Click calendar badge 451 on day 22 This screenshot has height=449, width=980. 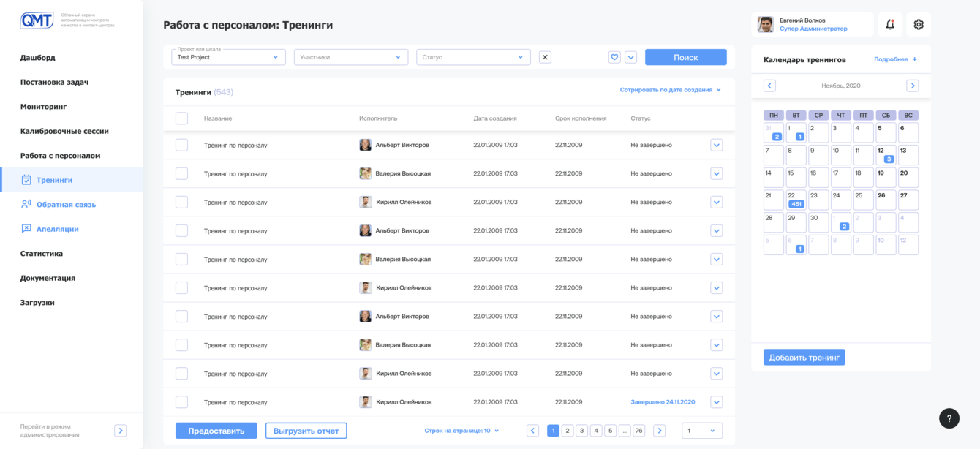pyautogui.click(x=796, y=204)
